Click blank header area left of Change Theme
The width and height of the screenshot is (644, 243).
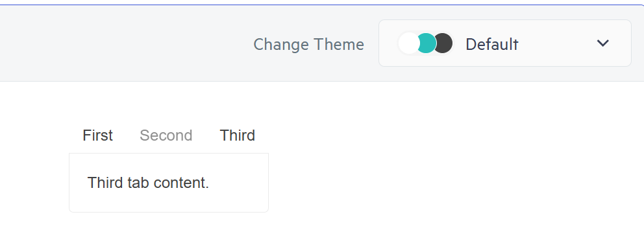click(x=123, y=43)
